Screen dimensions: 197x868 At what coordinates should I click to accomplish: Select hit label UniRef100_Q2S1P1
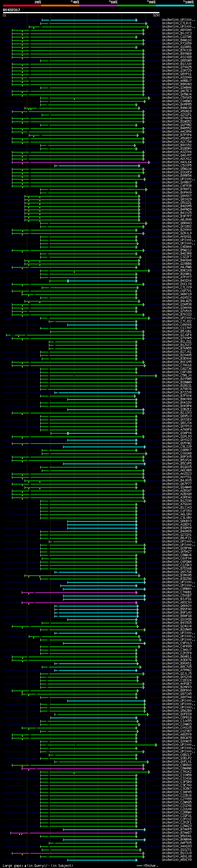point(177,115)
